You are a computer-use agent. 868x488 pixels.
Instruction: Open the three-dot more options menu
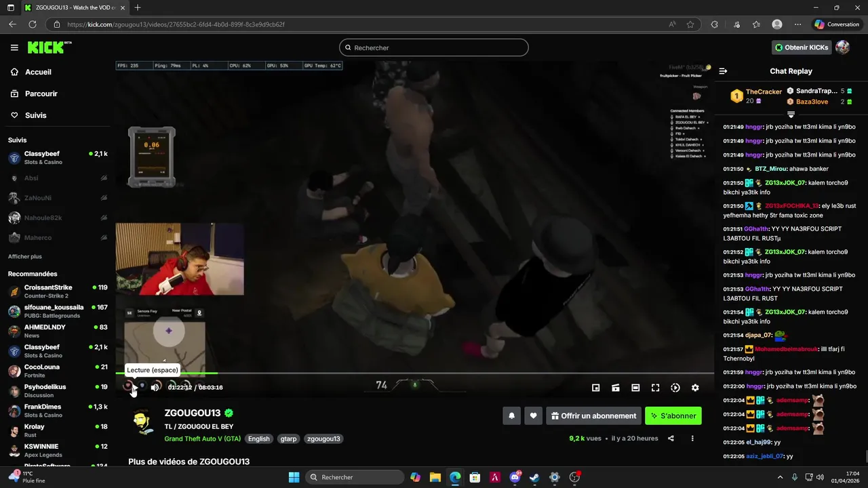[692, 439]
